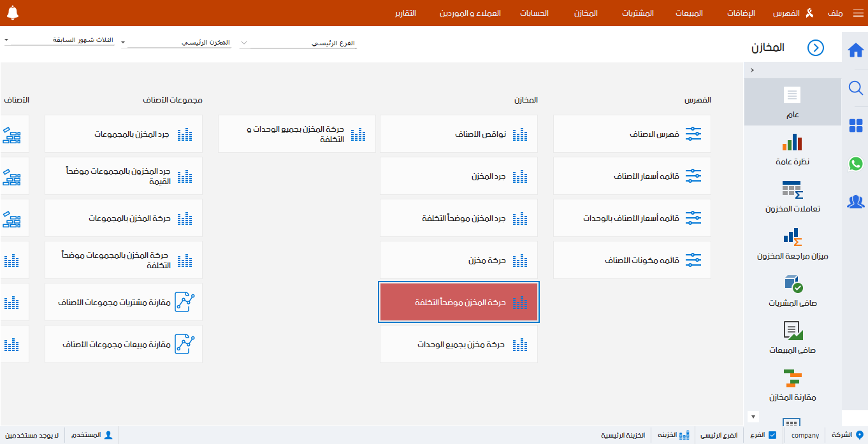Open the apps grid icon on the right edge
Image resolution: width=868 pixels, height=444 pixels.
(856, 126)
